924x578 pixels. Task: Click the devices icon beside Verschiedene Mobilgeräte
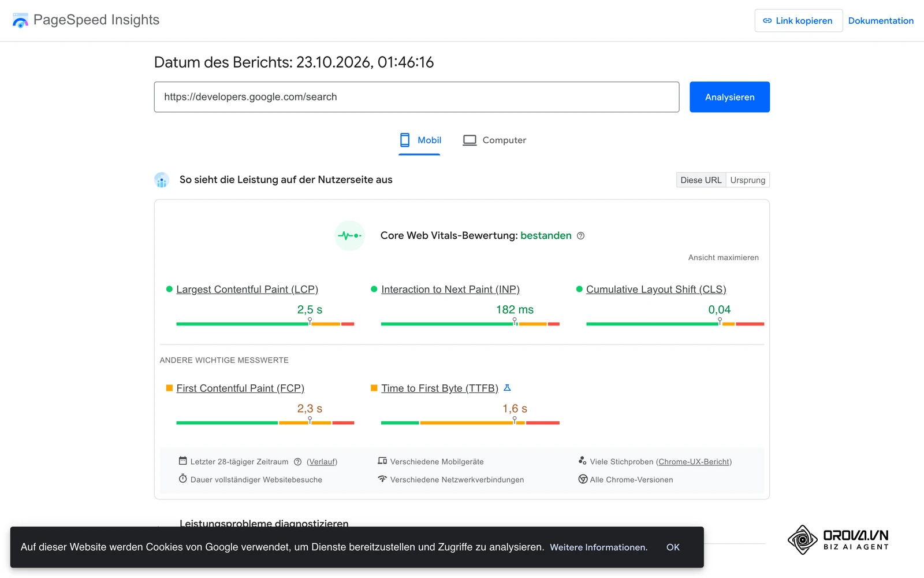pos(382,461)
